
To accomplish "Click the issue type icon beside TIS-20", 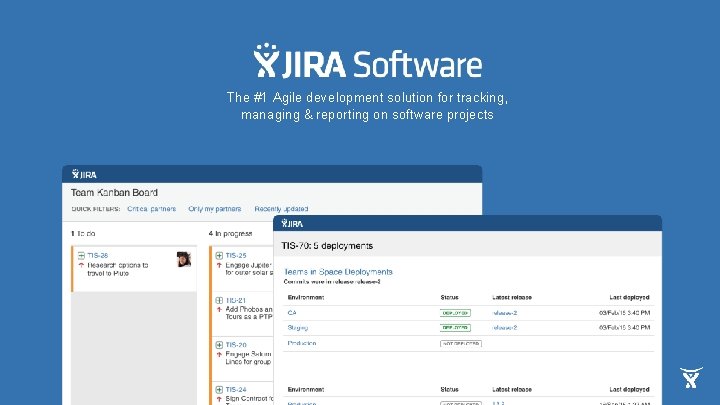I will pos(219,345).
